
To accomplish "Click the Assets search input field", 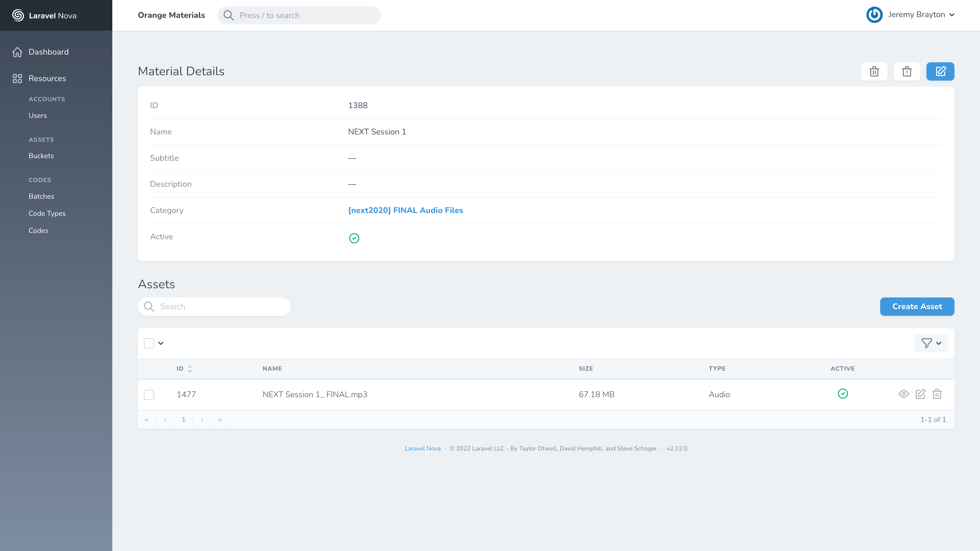I will (x=214, y=306).
